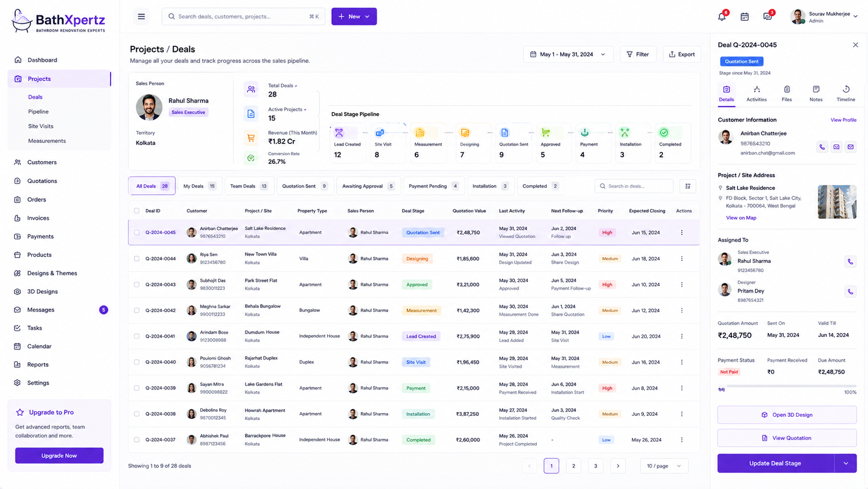This screenshot has width=868, height=489.
Task: Open the calendar icon in top bar
Action: coord(744,17)
